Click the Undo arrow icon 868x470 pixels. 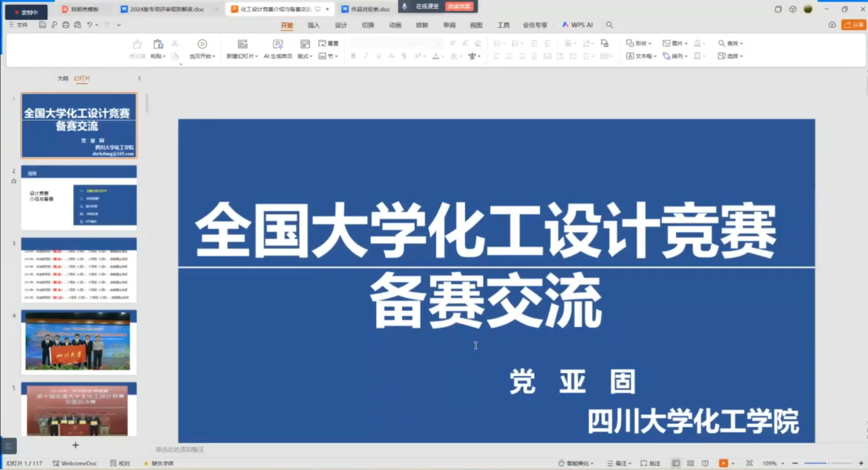(x=90, y=25)
